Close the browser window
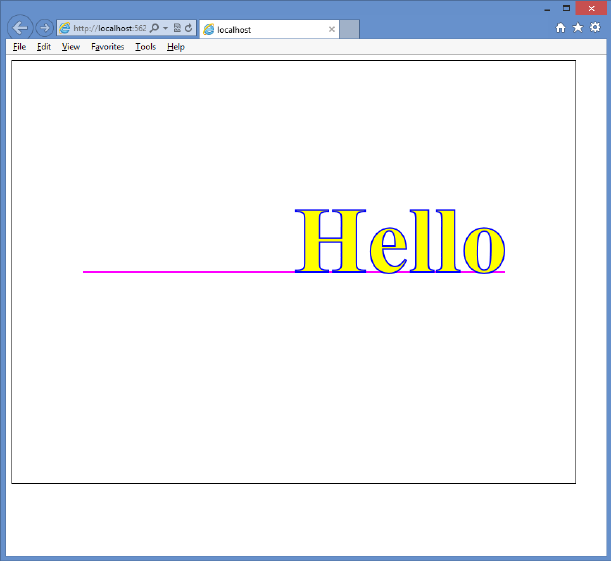The height and width of the screenshot is (561, 611). [591, 8]
